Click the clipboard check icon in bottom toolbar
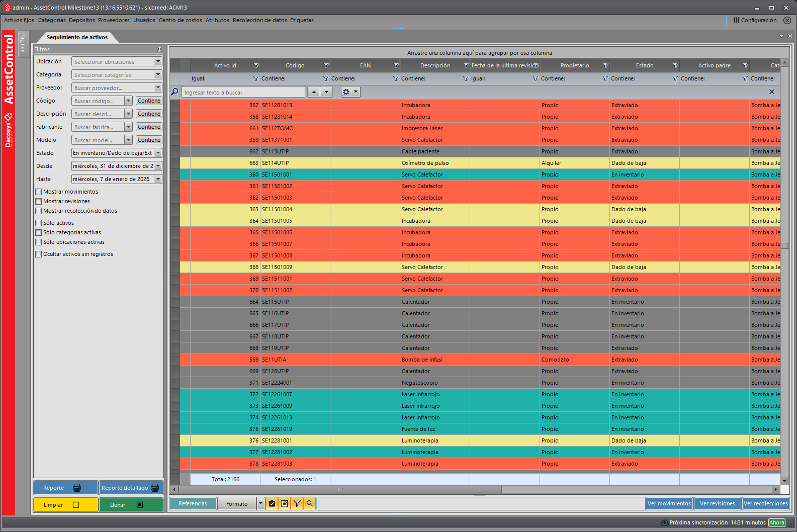 [272, 503]
